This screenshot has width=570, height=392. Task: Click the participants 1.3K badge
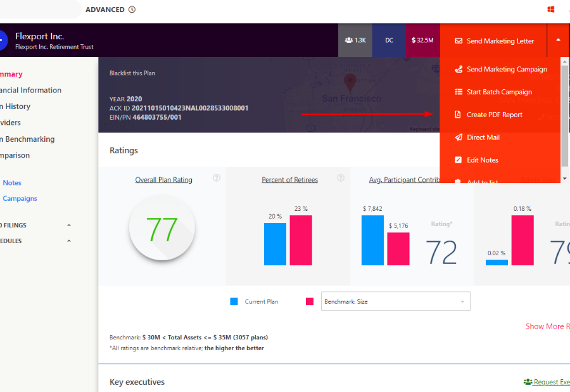(355, 40)
